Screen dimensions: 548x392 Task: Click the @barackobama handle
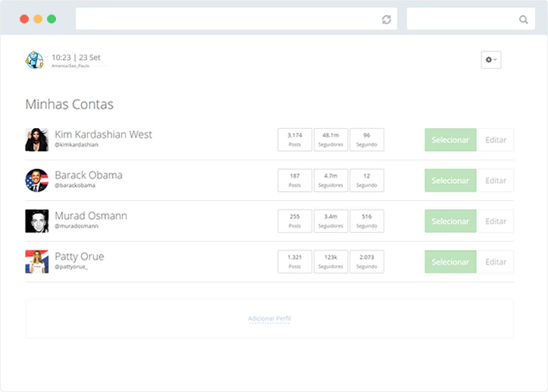point(75,185)
